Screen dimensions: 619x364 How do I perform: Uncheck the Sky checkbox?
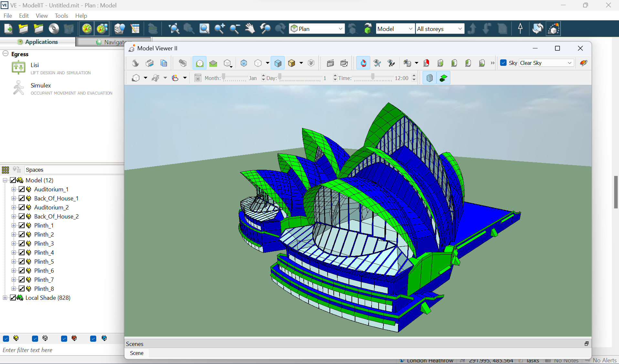click(503, 63)
